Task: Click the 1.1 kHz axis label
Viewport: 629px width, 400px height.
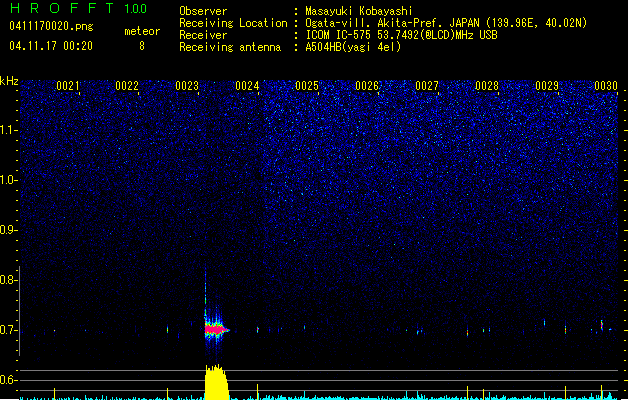Action: (x=9, y=130)
